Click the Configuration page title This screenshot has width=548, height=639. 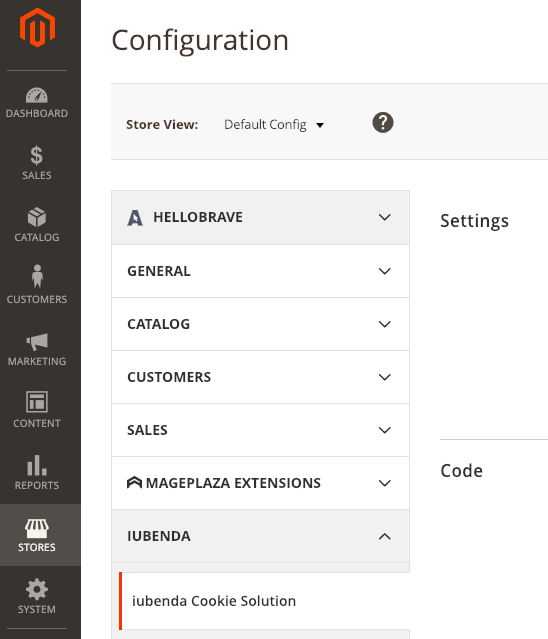coord(200,40)
